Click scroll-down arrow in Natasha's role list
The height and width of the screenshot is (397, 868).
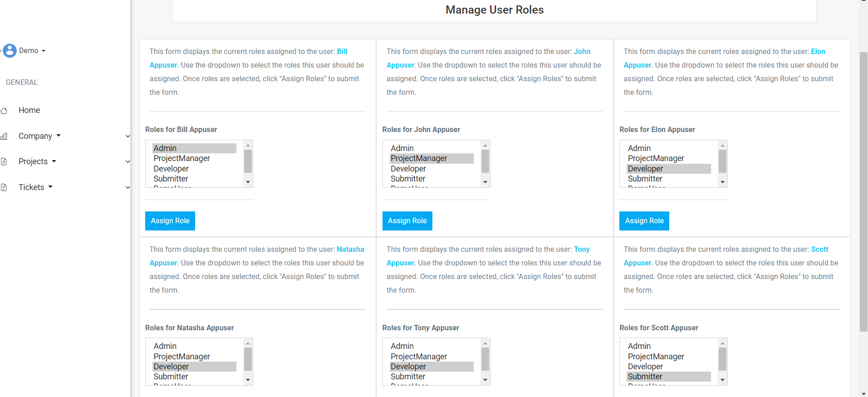(248, 380)
